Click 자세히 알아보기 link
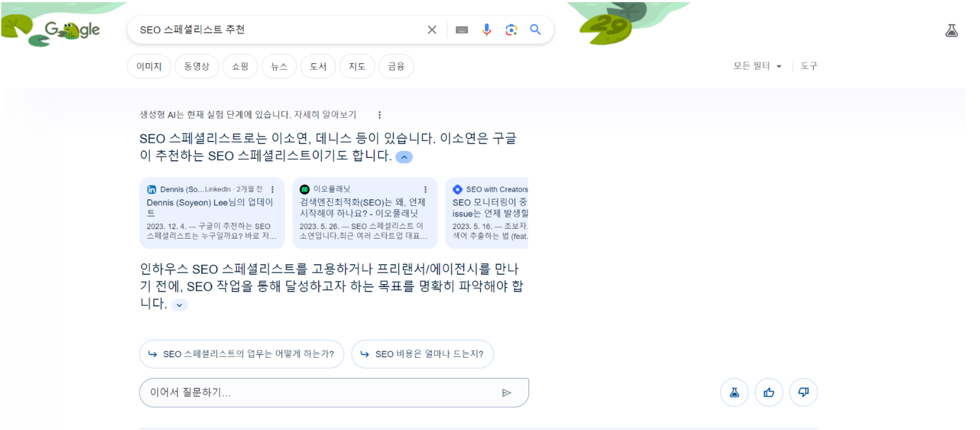 tap(325, 115)
